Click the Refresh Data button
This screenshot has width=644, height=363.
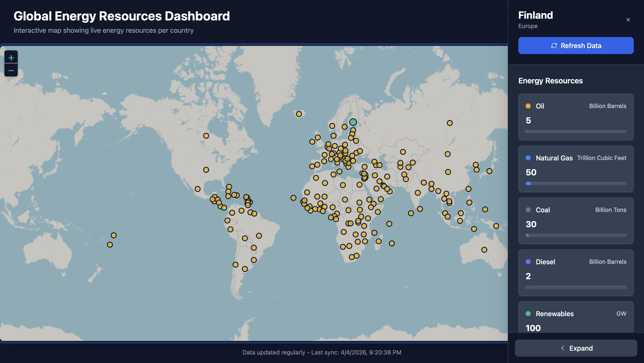point(576,46)
